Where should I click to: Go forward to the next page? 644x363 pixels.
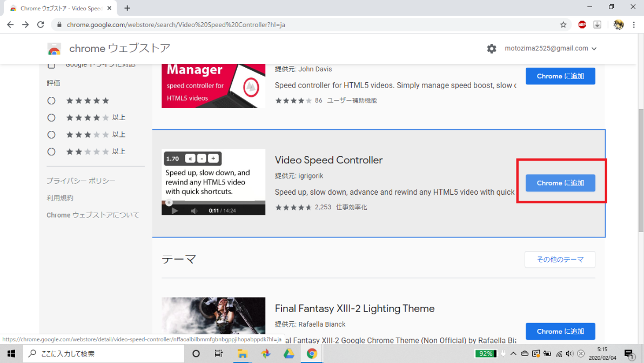(25, 25)
